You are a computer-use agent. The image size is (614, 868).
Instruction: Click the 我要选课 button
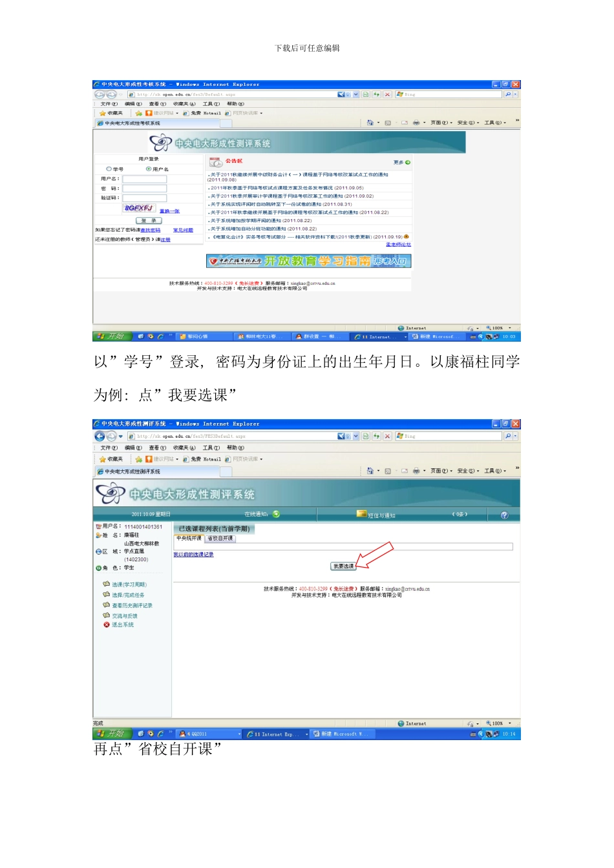pyautogui.click(x=343, y=566)
